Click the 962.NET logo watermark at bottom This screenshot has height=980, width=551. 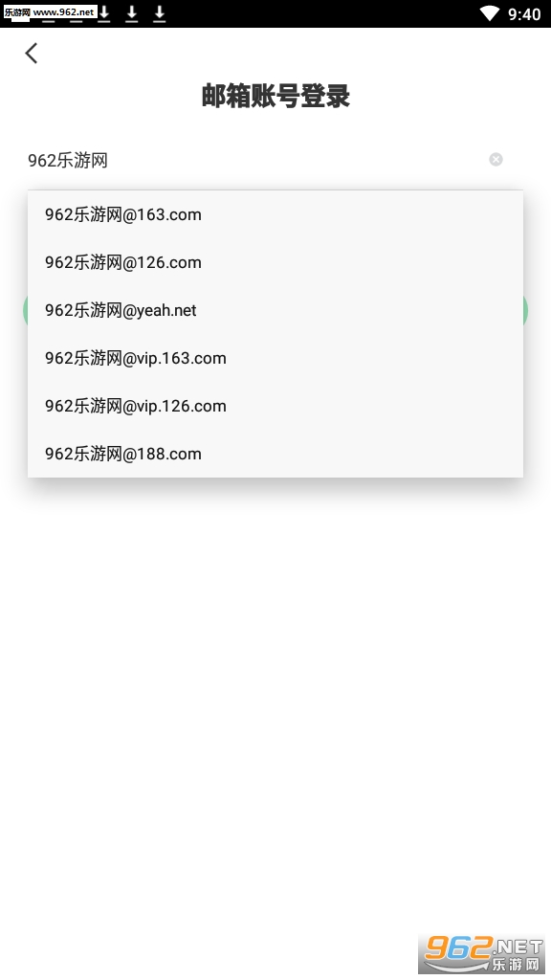pyautogui.click(x=481, y=954)
